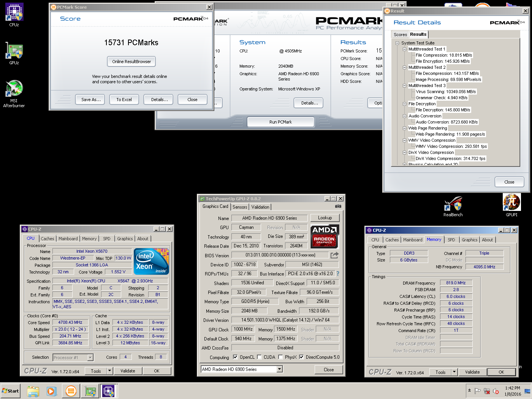
Task: Open the GPUz desktop shortcut
Action: click(14, 53)
